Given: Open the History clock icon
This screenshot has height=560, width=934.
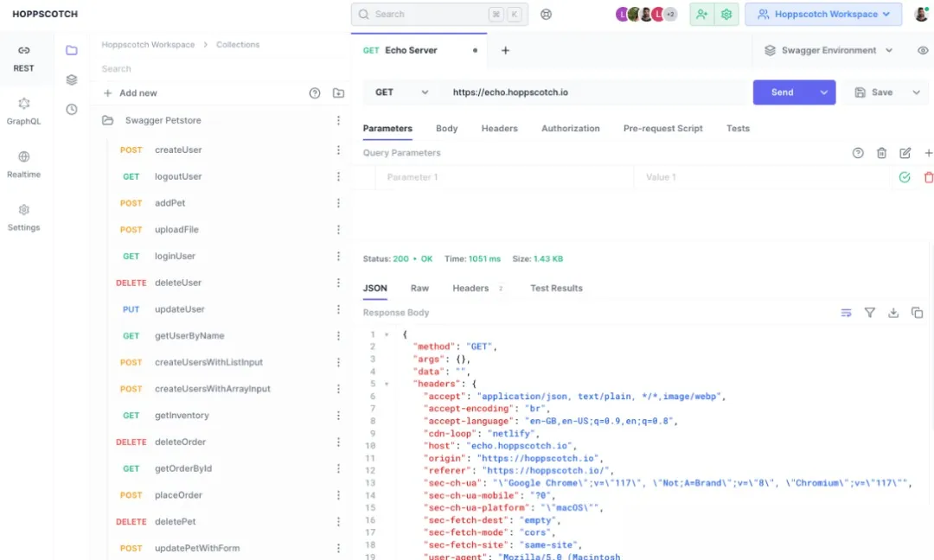Looking at the screenshot, I should (72, 110).
